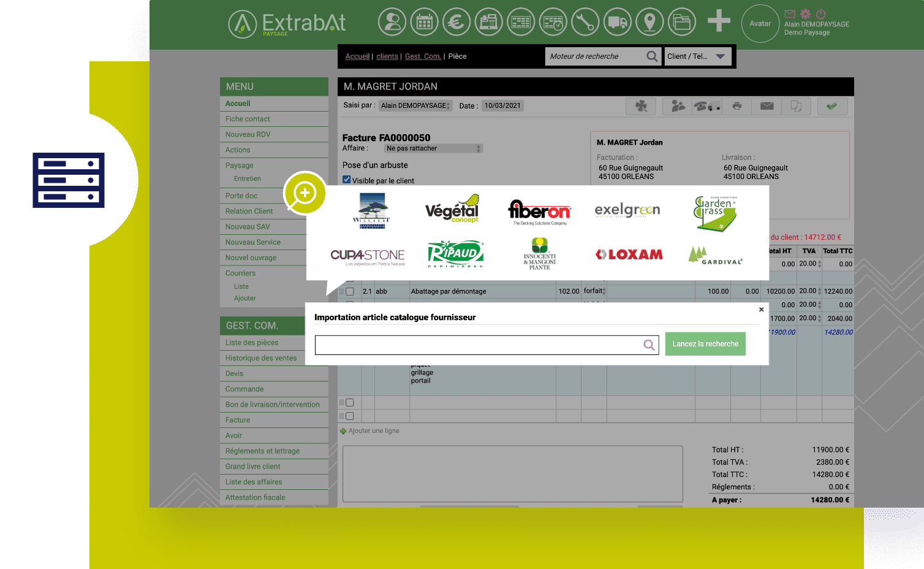The height and width of the screenshot is (569, 924).
Task: Open the wrench maintenance icon
Action: (585, 21)
